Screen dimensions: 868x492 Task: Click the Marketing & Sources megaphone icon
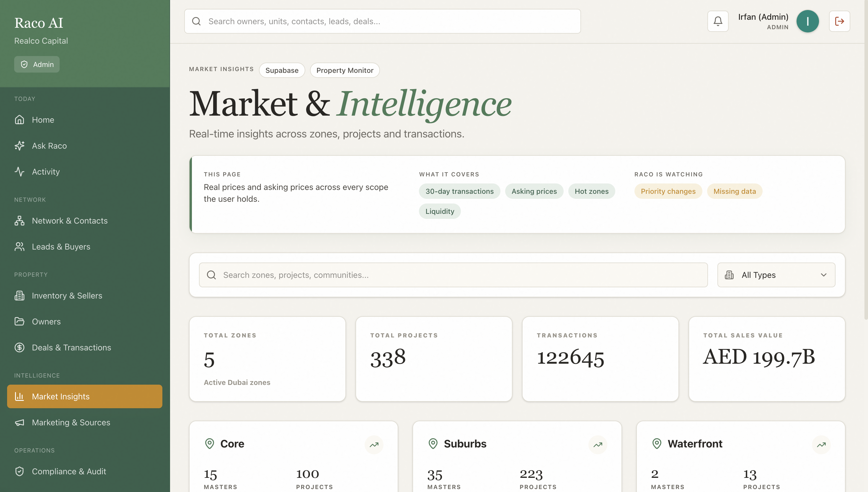point(19,422)
